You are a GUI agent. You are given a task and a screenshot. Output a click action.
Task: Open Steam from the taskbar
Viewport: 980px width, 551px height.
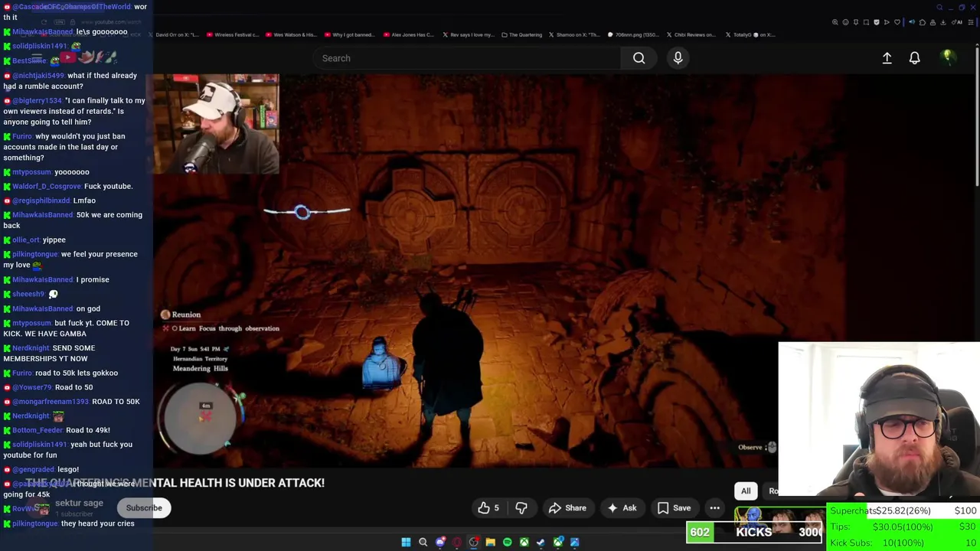pyautogui.click(x=541, y=542)
